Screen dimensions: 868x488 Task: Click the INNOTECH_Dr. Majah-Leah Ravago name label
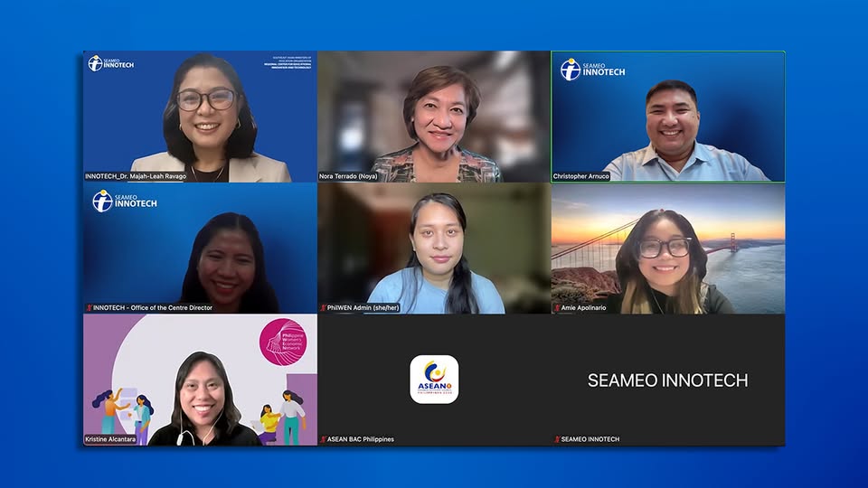pyautogui.click(x=136, y=176)
